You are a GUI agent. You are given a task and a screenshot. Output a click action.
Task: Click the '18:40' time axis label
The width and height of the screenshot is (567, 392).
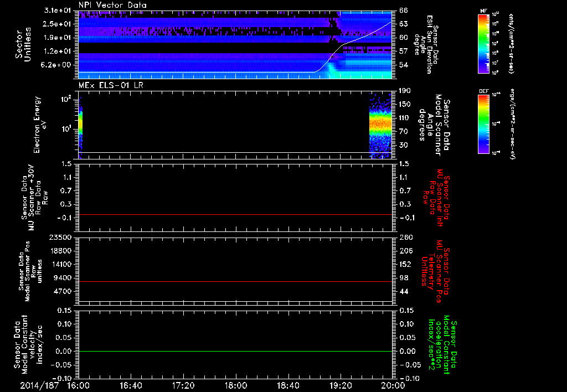coord(288,385)
